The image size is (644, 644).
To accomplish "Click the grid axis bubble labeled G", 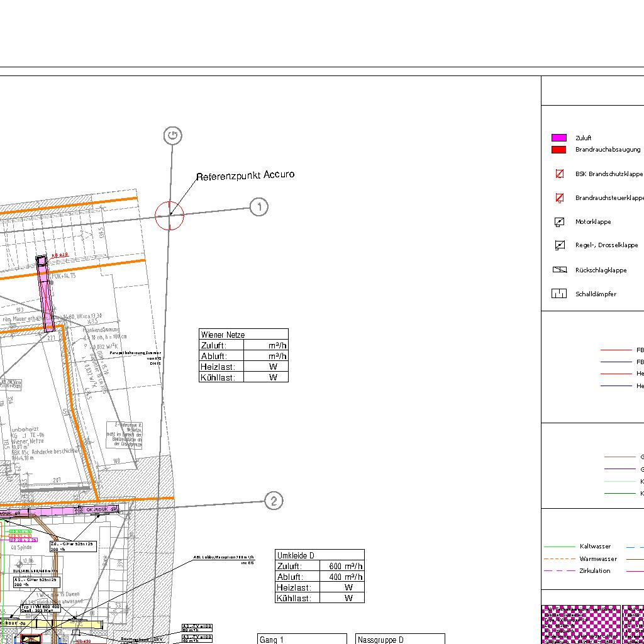I will 172,136.
